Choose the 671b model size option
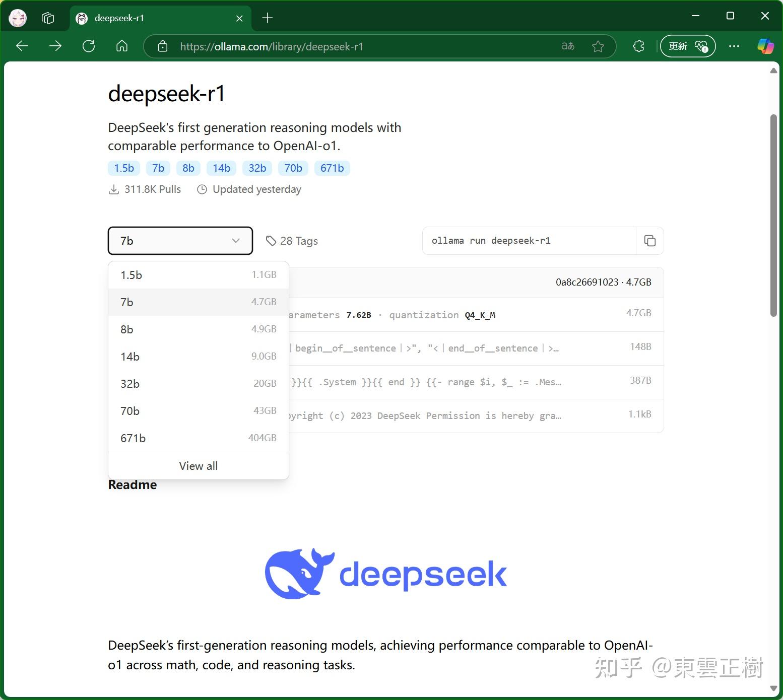 coord(198,438)
